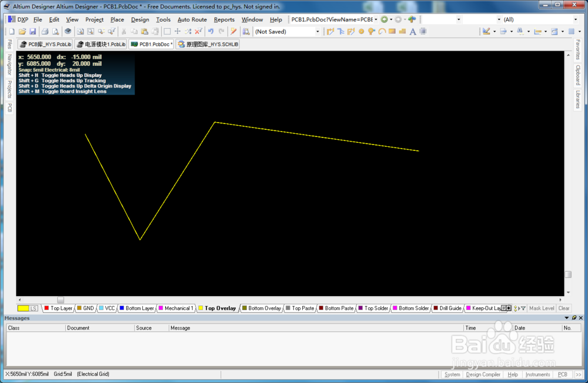The height and width of the screenshot is (383, 588).
Task: Click the Cut scissors icon
Action: coord(123,32)
